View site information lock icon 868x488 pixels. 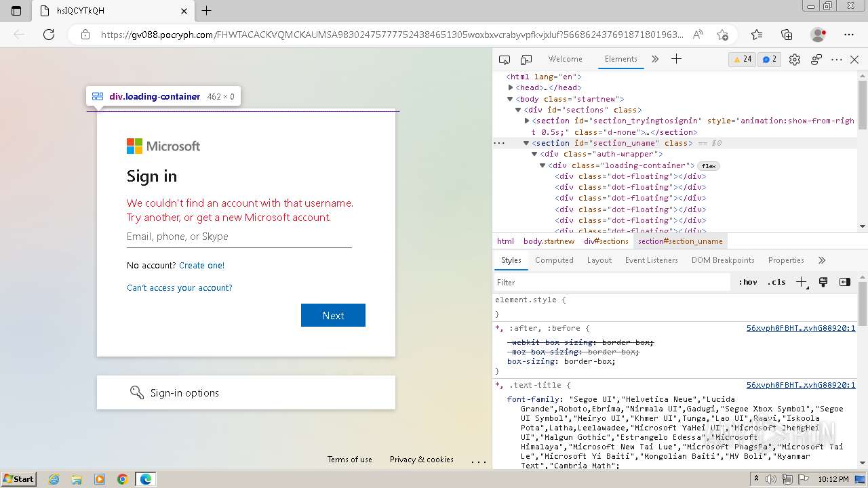[85, 35]
